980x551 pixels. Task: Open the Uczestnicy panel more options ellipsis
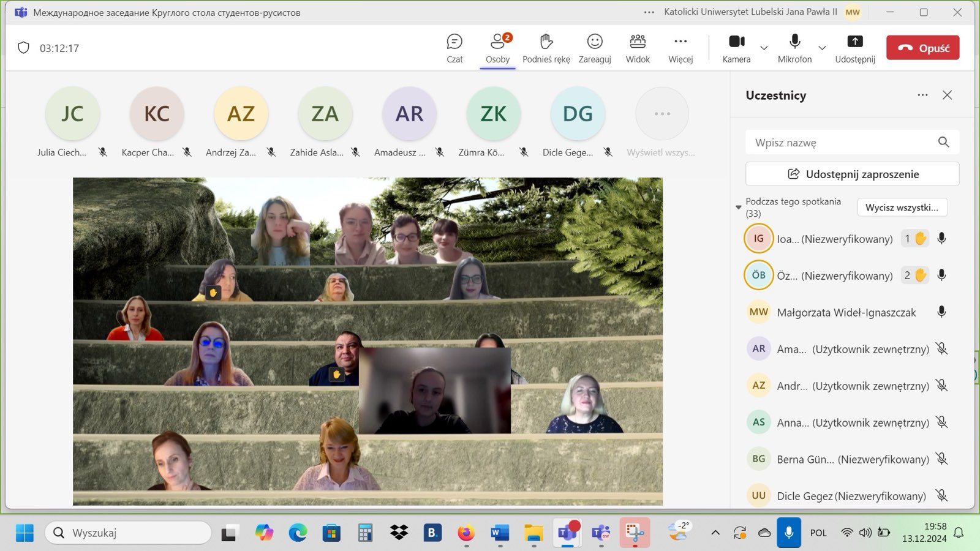coord(922,95)
